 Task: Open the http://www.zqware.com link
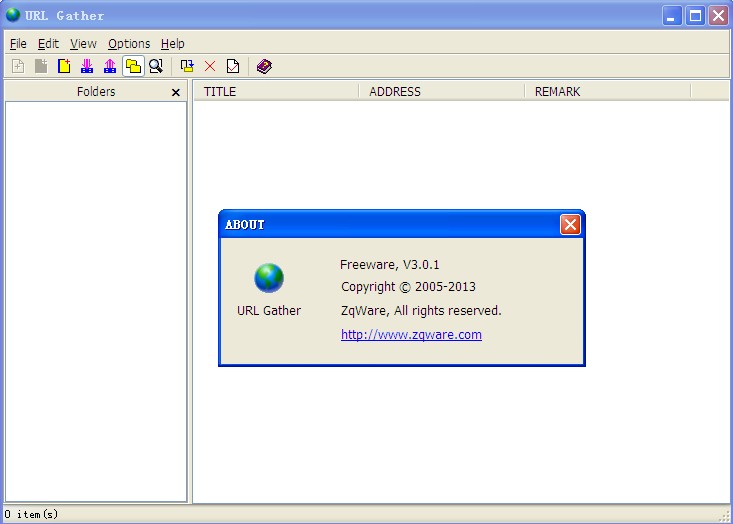tap(411, 335)
